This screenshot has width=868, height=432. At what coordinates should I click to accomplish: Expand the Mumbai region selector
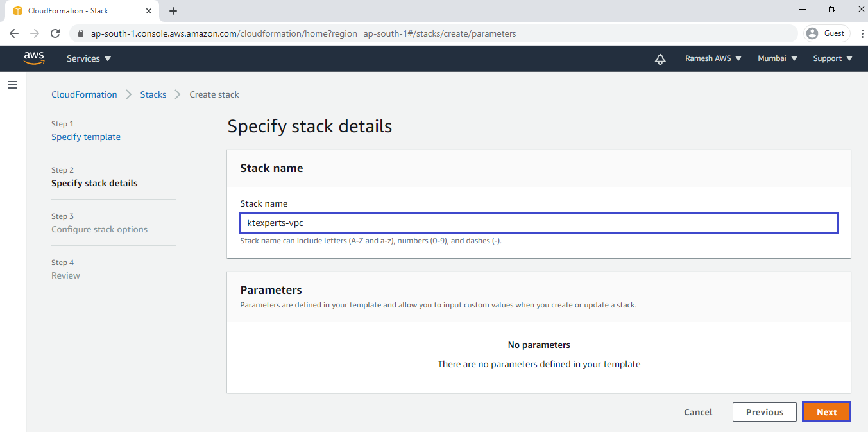coord(777,58)
